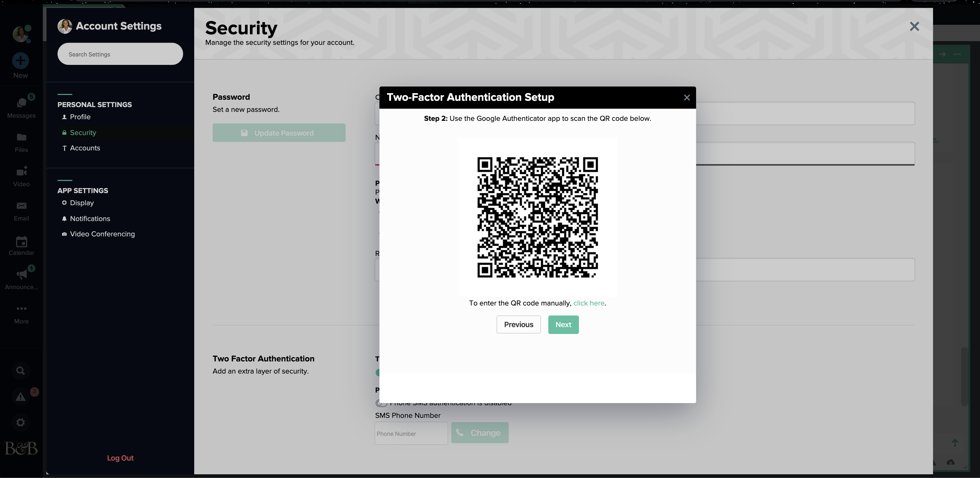The width and height of the screenshot is (980, 478).
Task: Click profile picture beside Account Settings
Action: click(65, 26)
